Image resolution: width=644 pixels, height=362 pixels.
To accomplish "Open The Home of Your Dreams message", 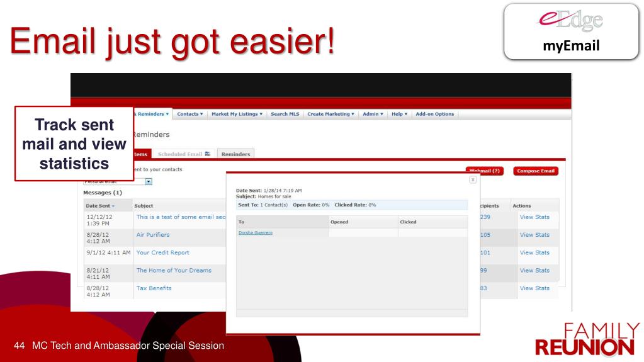I will pos(174,270).
